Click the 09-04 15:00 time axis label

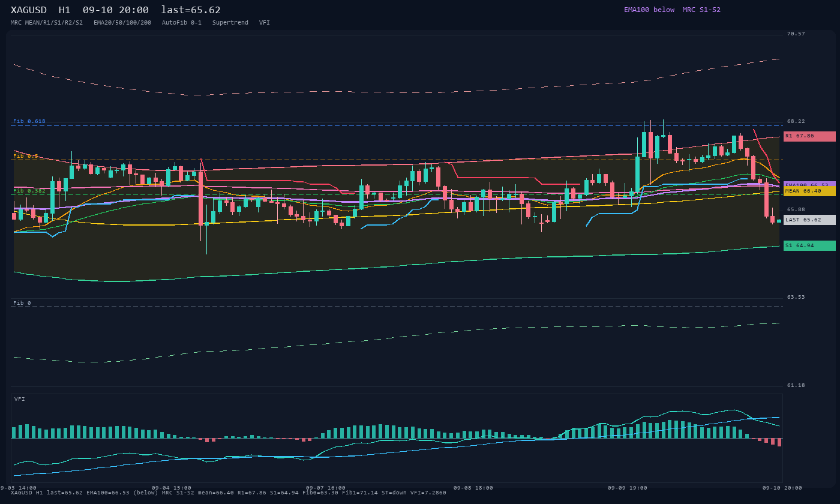coord(172,488)
